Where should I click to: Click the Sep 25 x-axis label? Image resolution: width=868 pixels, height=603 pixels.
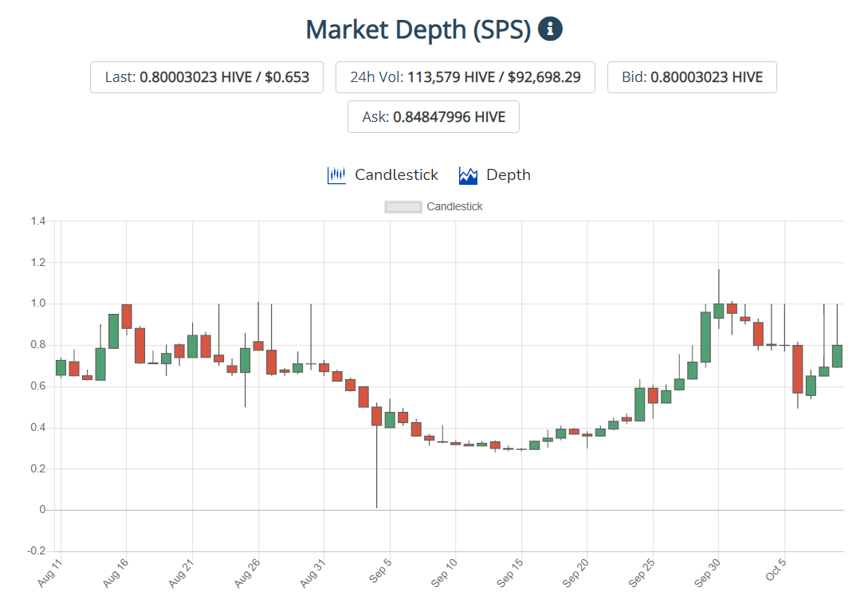tap(642, 573)
